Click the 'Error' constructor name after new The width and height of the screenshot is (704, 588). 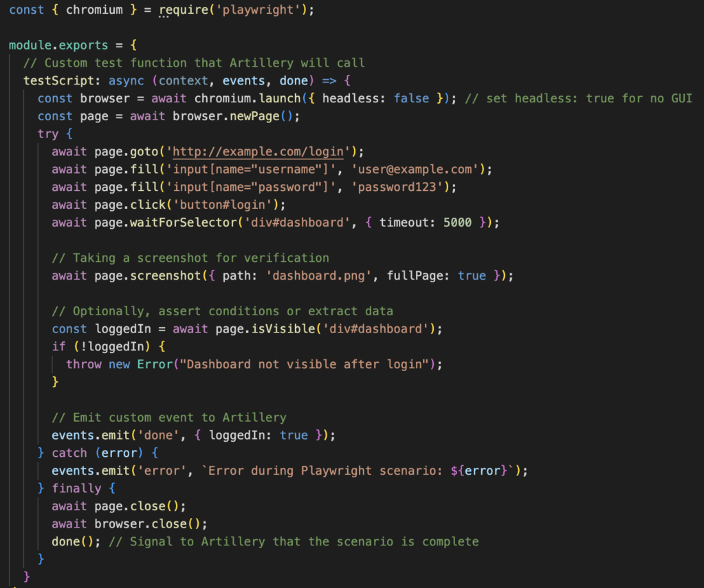point(155,365)
